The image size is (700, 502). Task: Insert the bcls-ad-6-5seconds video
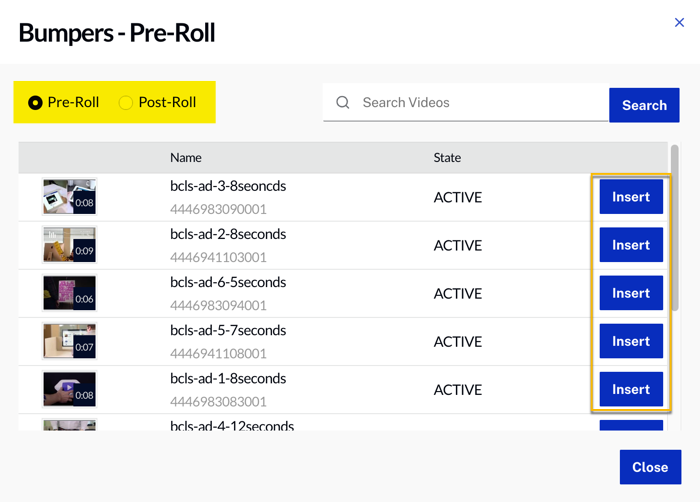click(x=630, y=293)
